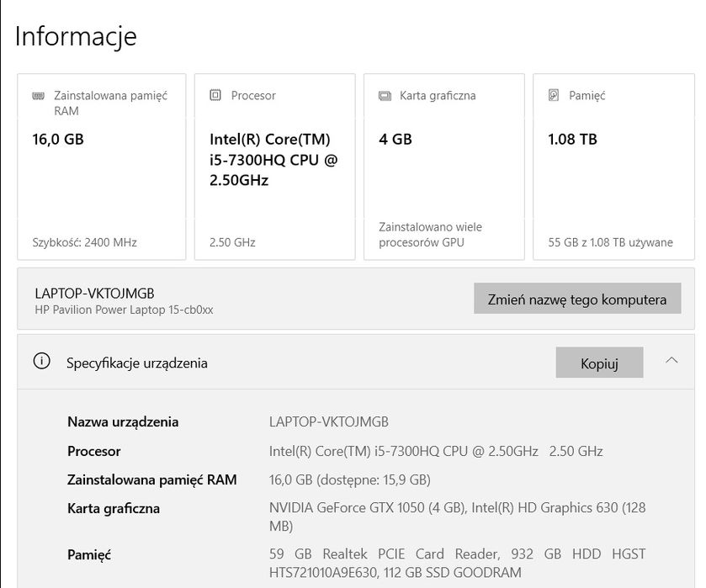
Task: Click Zmień nazwę tego komputera button
Action: click(x=577, y=299)
